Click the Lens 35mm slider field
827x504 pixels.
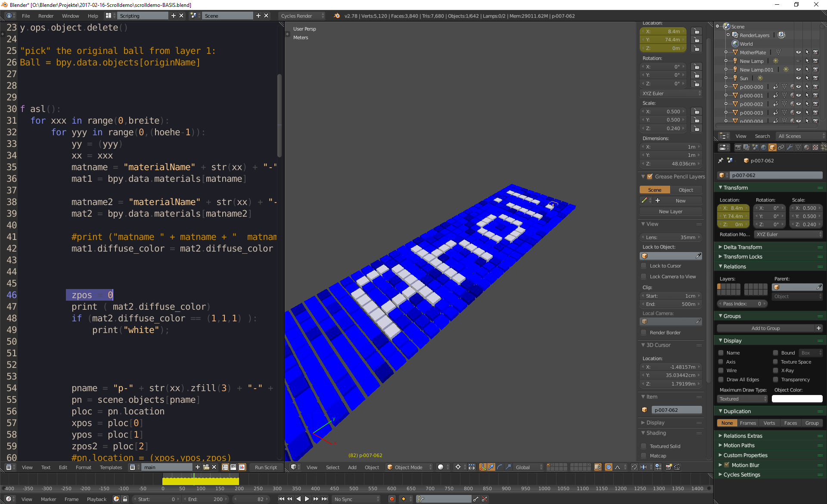(x=671, y=237)
